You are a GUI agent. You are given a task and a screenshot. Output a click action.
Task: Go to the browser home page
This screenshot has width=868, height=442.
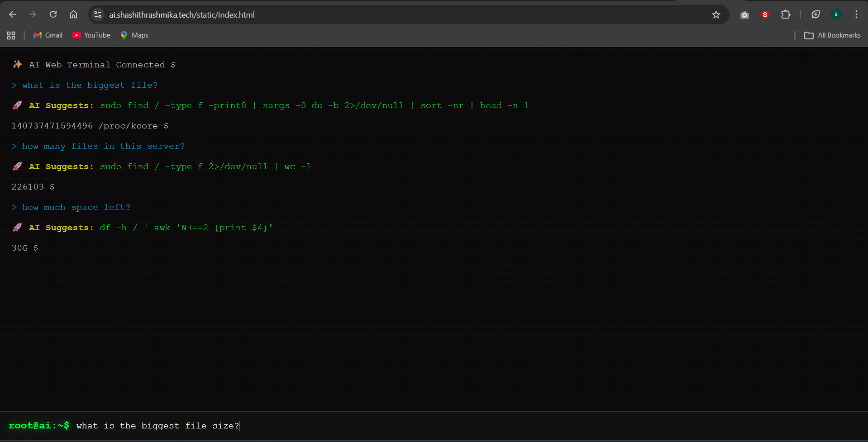point(73,14)
